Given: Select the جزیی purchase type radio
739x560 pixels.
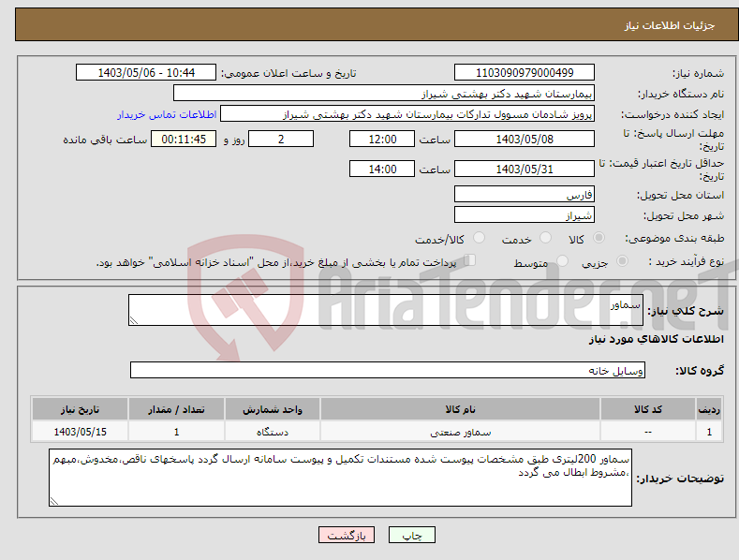Looking at the screenshot, I should pos(622,261).
